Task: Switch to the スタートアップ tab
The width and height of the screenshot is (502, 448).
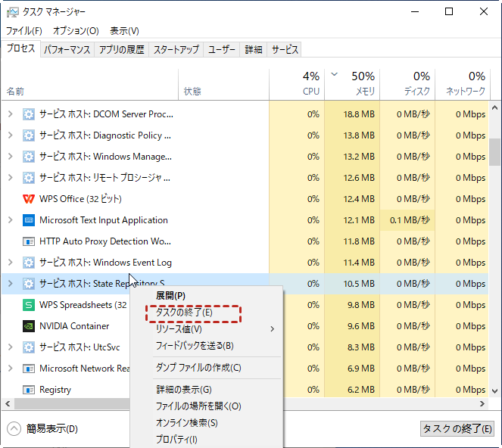Action: 176,50
